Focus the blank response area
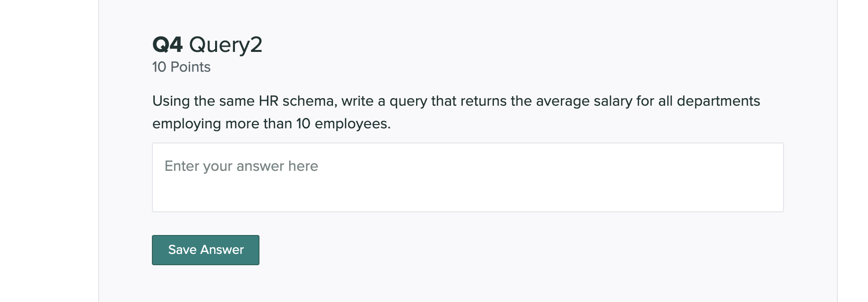Screen dimensions: 868x302 (x=467, y=193)
